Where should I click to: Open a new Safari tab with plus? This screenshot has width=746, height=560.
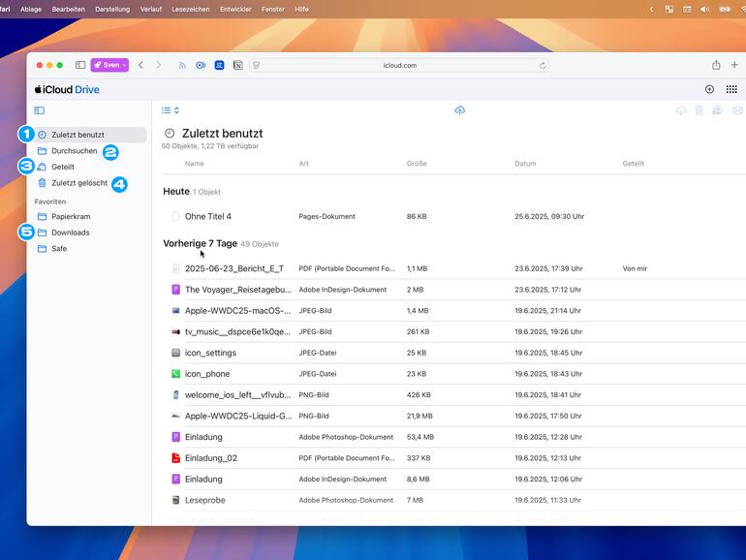(735, 65)
